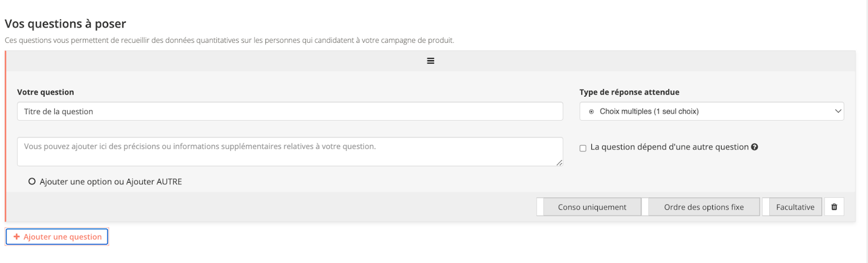
Task: Click the radio icon inside response type field
Action: [591, 111]
